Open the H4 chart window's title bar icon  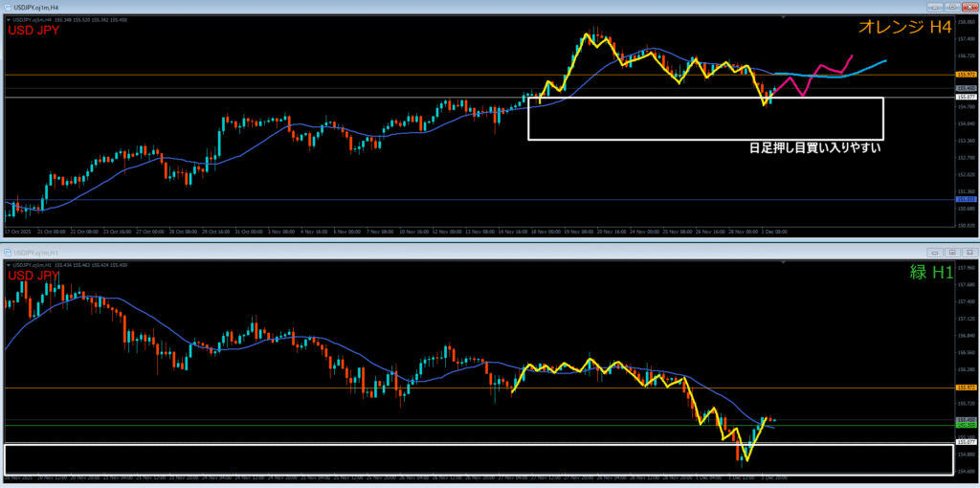click(x=8, y=7)
